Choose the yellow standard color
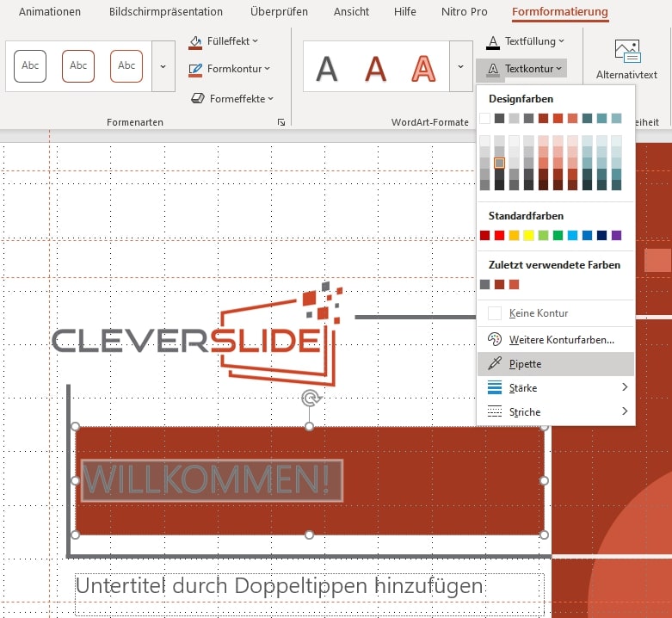 [528, 235]
